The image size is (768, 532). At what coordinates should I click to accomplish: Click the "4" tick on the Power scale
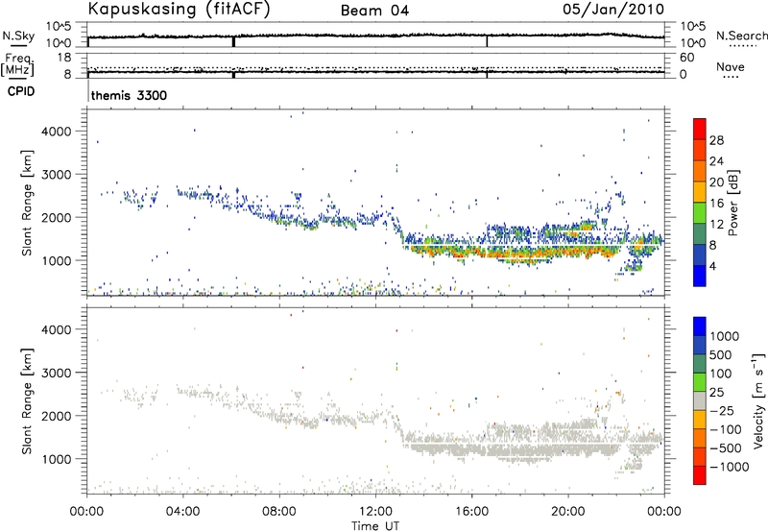tap(712, 266)
